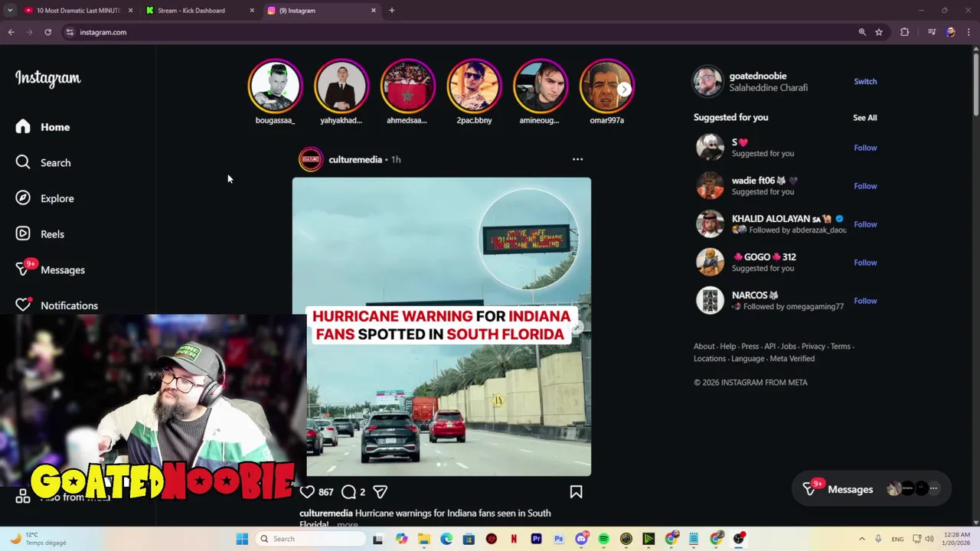Screen dimensions: 980x551
Task: Expand the post caption with more
Action: click(347, 524)
